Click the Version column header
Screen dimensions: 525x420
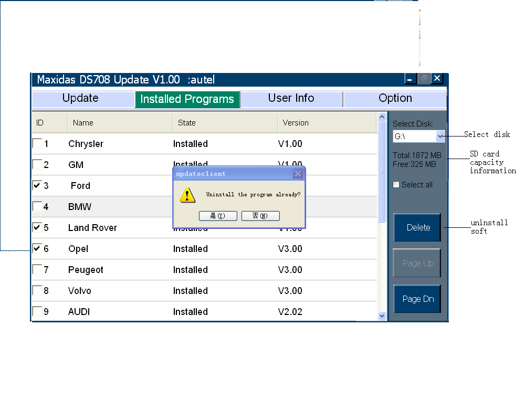(x=327, y=122)
